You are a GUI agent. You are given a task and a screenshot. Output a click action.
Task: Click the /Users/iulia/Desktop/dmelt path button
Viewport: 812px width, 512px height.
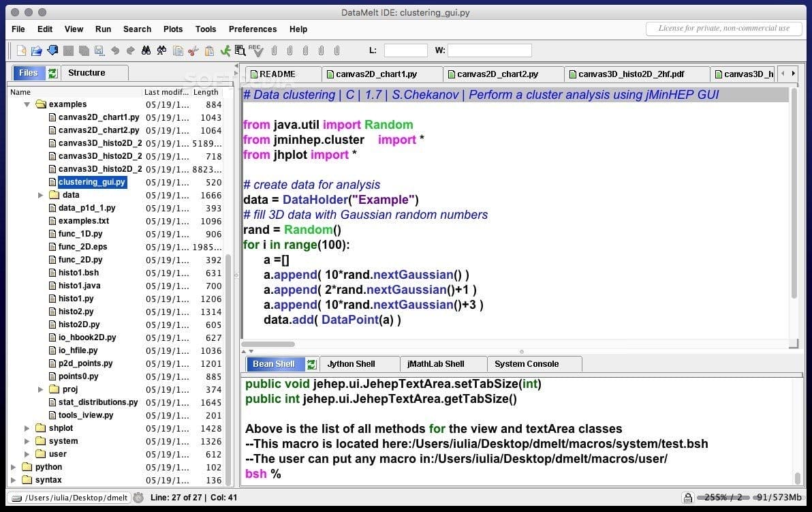coord(69,498)
